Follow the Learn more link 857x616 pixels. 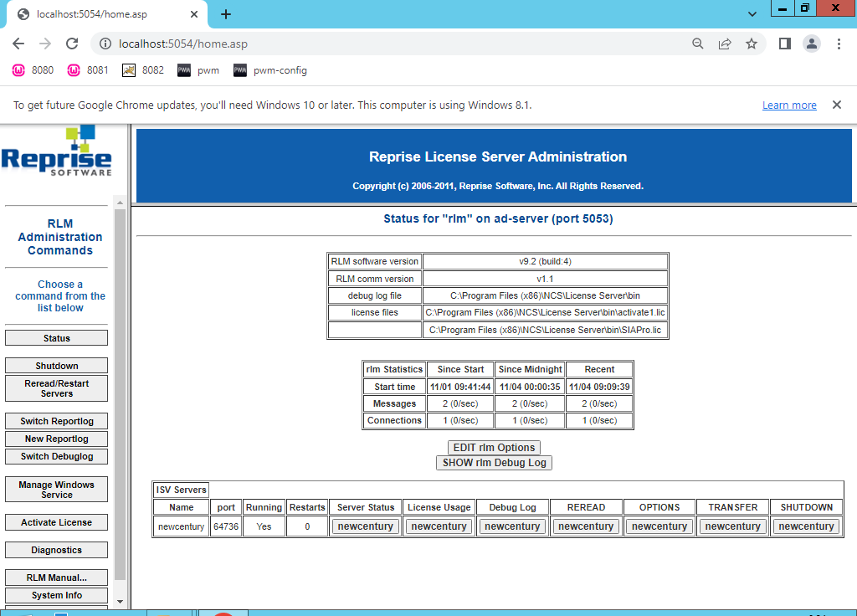pyautogui.click(x=789, y=105)
